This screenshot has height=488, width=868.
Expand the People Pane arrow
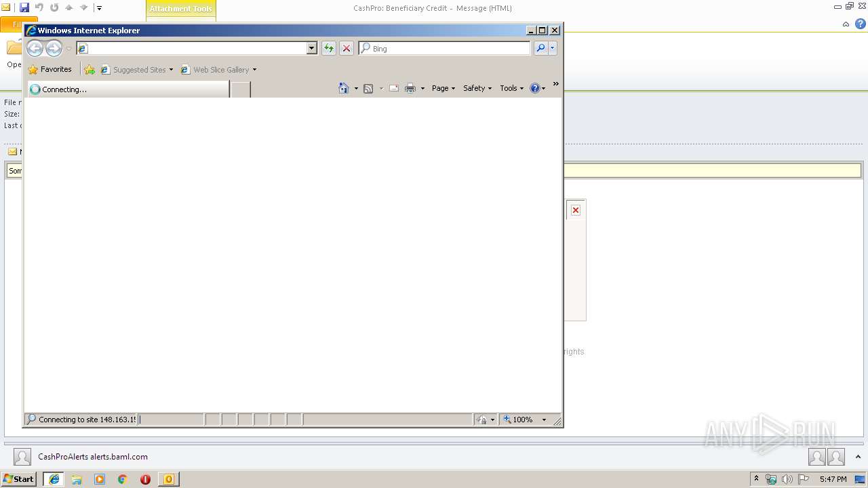[858, 457]
